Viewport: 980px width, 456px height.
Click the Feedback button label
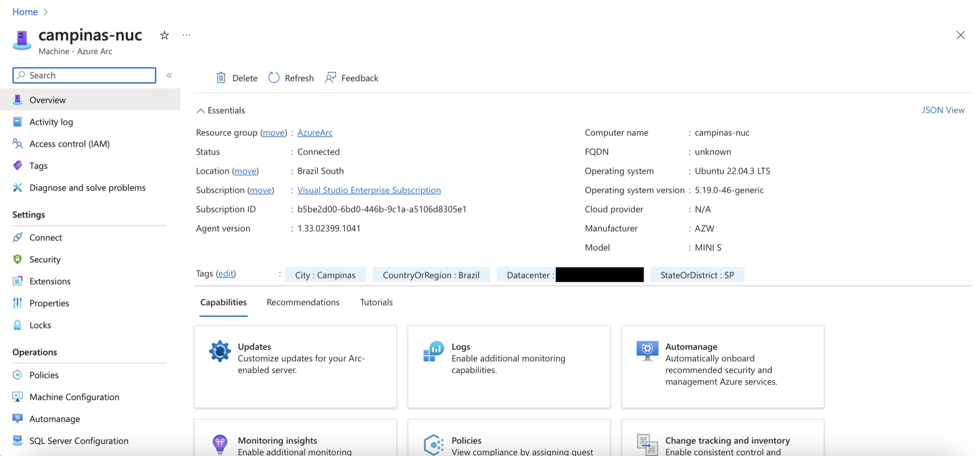(x=360, y=78)
